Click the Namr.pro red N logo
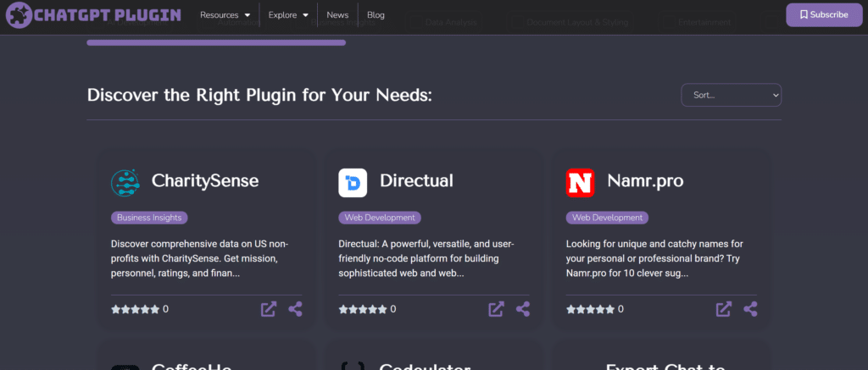This screenshot has height=370, width=868. click(580, 183)
